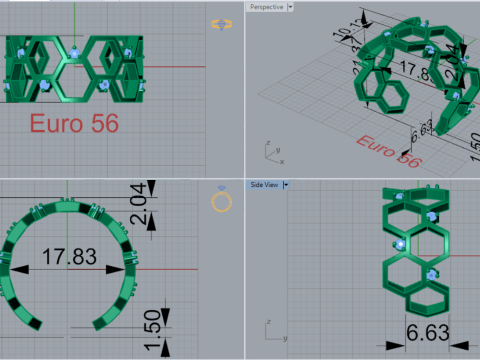Viewport: 480px width, 360px height.
Task: Select the 17.83 diameter dimension in the bottom-left viewport
Action: point(69,257)
